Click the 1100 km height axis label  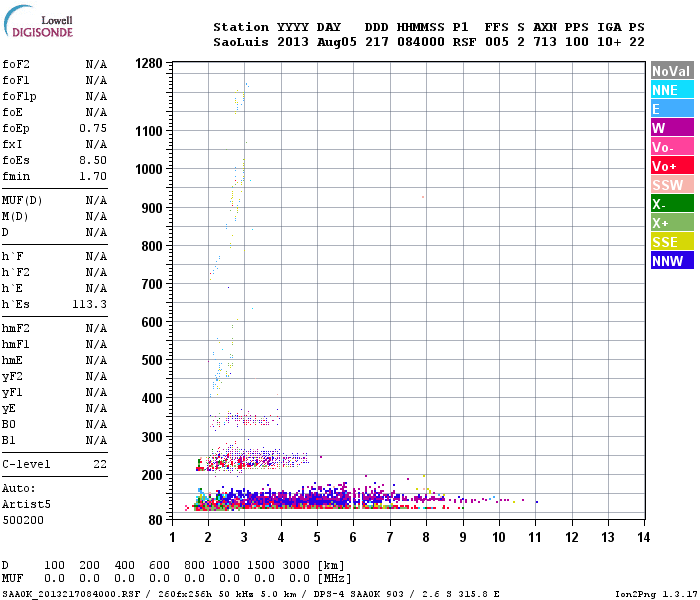pyautogui.click(x=149, y=131)
